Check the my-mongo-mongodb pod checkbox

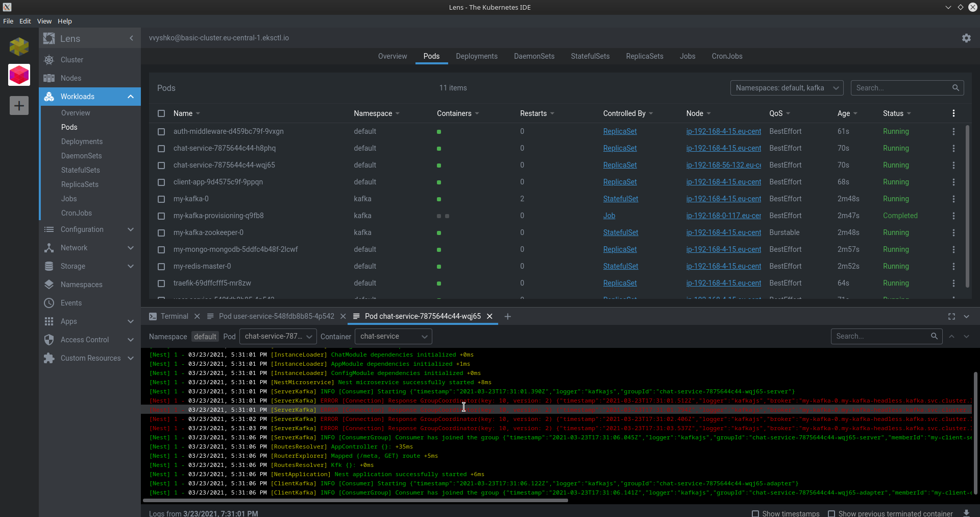pos(161,250)
